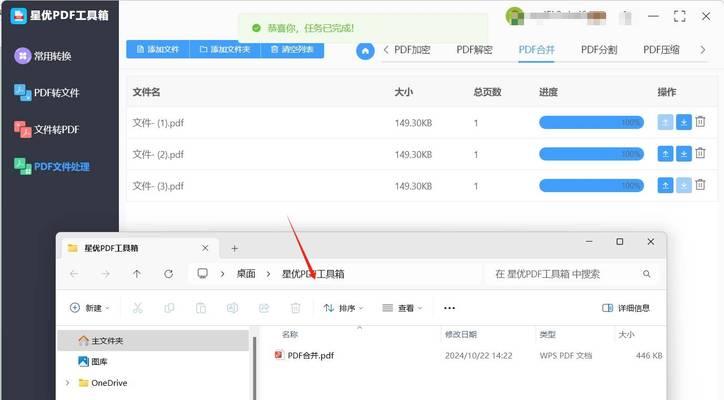Click the 清空列表 button

pyautogui.click(x=292, y=49)
